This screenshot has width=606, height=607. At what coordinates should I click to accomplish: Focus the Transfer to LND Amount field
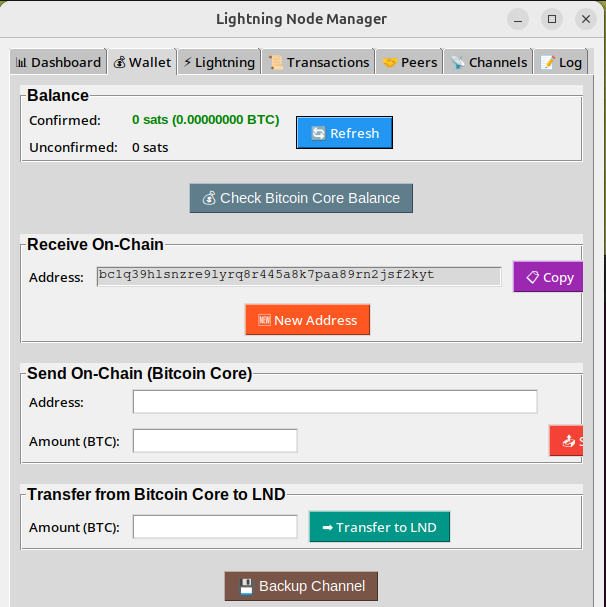tap(215, 527)
